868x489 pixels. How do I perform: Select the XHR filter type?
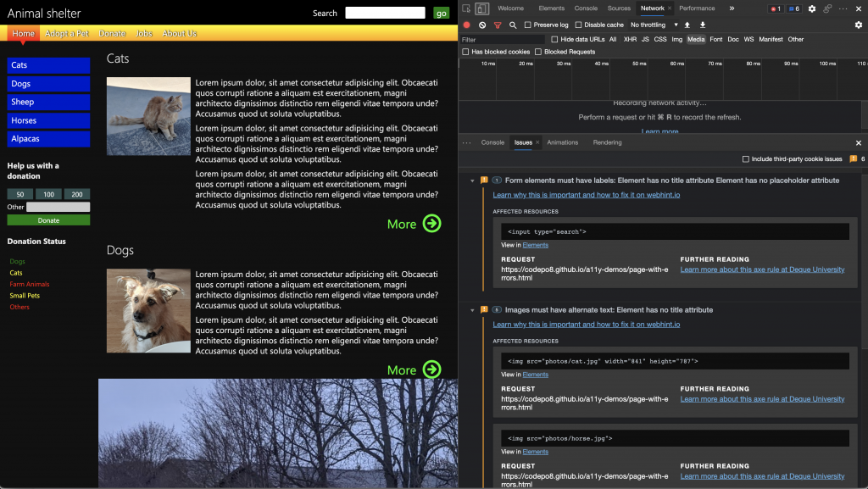click(x=630, y=39)
